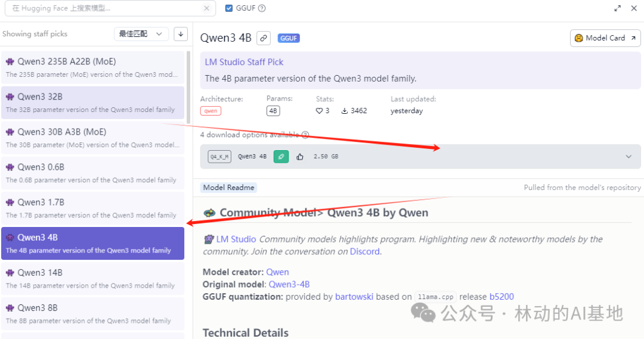Click the Technical Details heading
This screenshot has height=339, width=644.
click(x=246, y=332)
